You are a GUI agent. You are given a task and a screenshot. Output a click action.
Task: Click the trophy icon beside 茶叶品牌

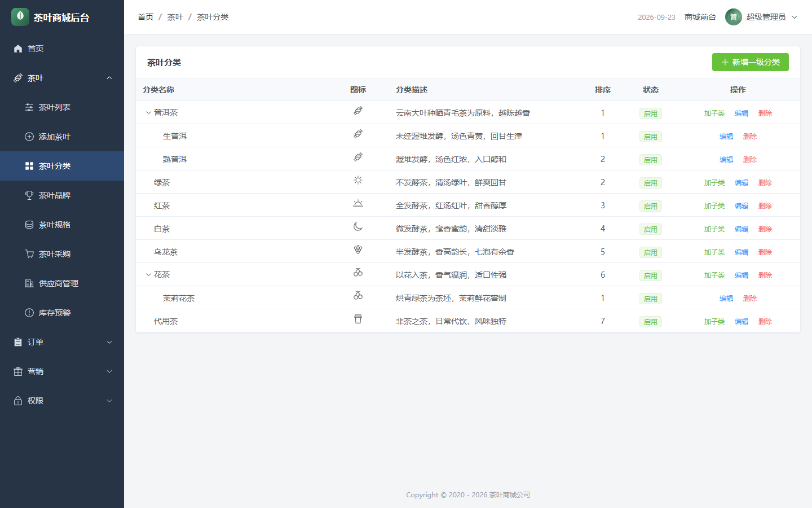tap(29, 195)
